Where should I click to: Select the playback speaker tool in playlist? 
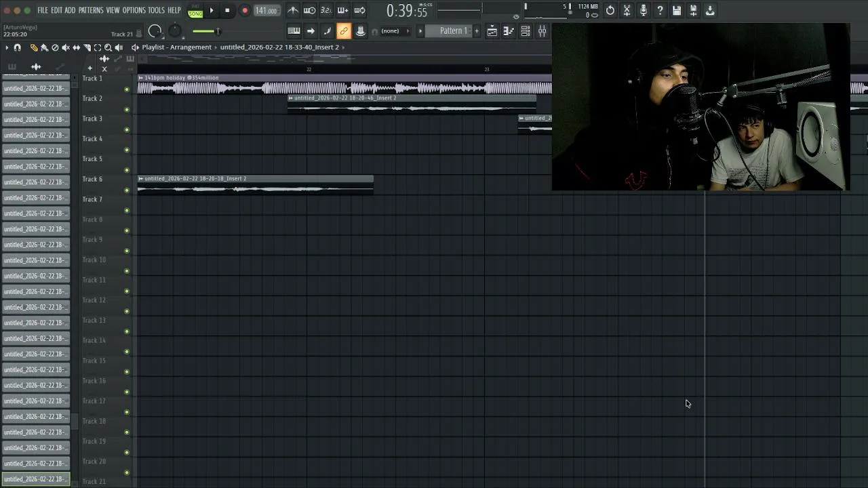click(x=119, y=47)
